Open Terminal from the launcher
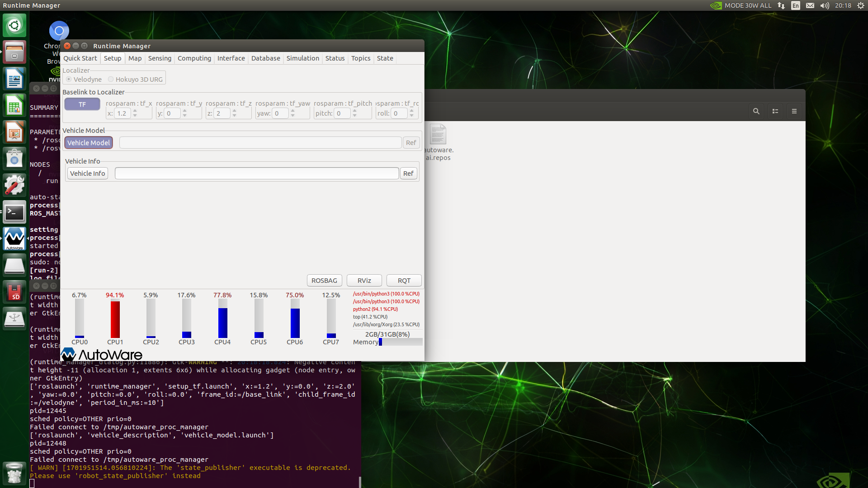 [14, 212]
